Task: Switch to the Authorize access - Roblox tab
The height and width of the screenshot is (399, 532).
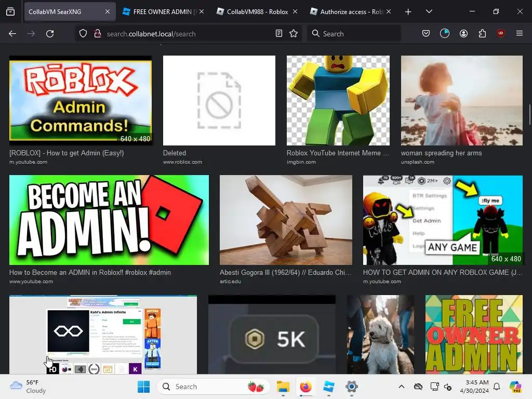Action: pos(351,12)
